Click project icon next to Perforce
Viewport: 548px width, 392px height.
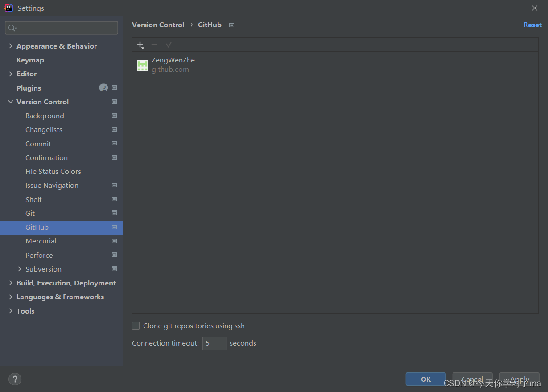(x=115, y=255)
